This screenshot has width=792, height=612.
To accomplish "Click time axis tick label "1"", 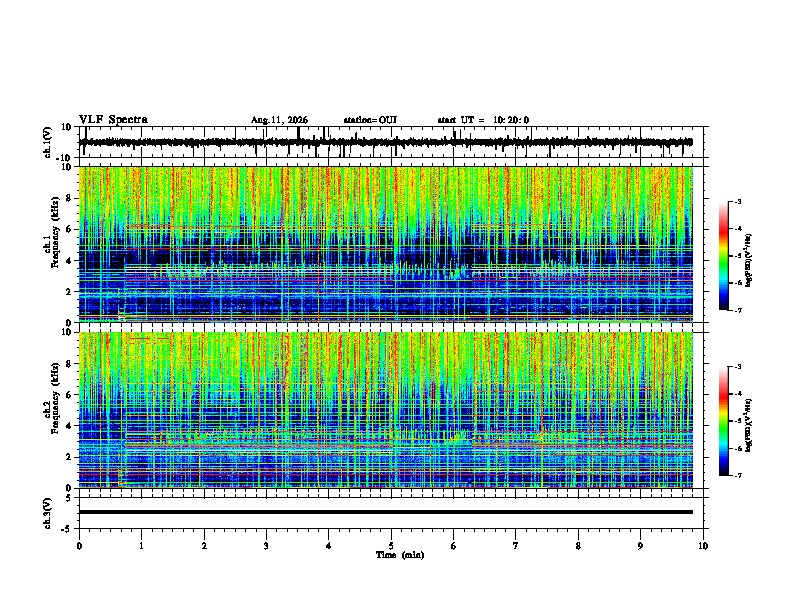I will pyautogui.click(x=142, y=546).
